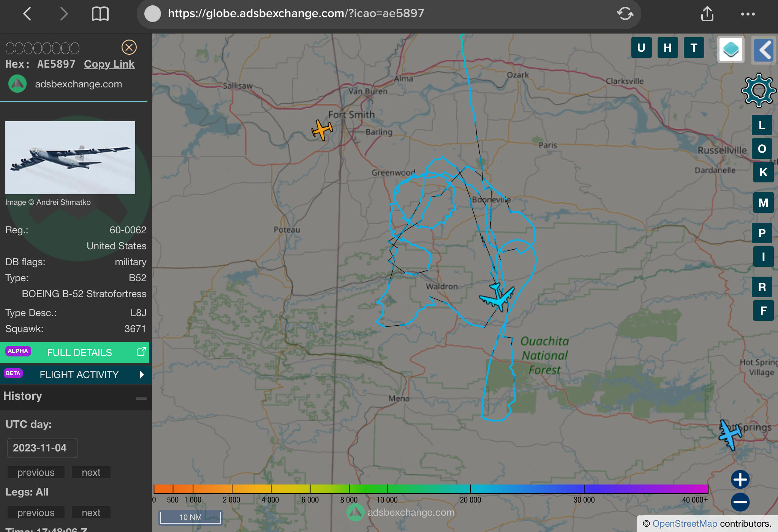Toggle the U map filter button
Image resolution: width=778 pixels, height=532 pixels.
(641, 47)
